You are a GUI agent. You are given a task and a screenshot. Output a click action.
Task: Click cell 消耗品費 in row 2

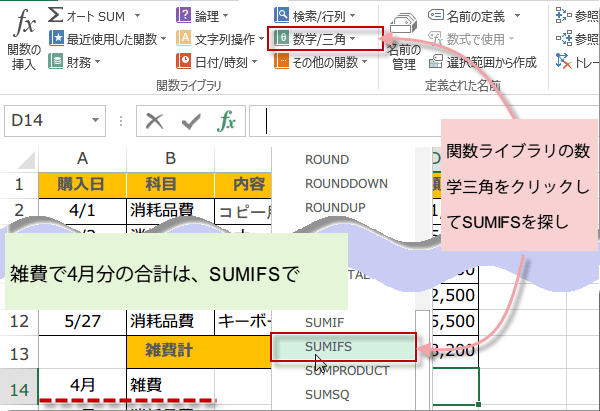[x=170, y=210]
